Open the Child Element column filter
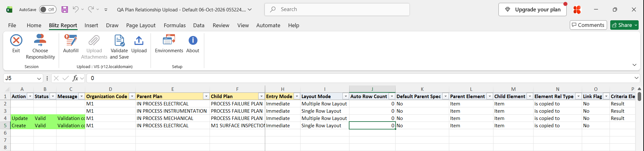This screenshot has height=151, width=644. tap(530, 96)
